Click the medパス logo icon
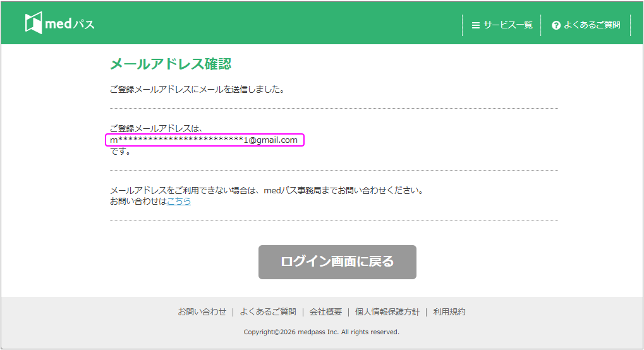Image resolution: width=644 pixels, height=350 pixels. (33, 23)
